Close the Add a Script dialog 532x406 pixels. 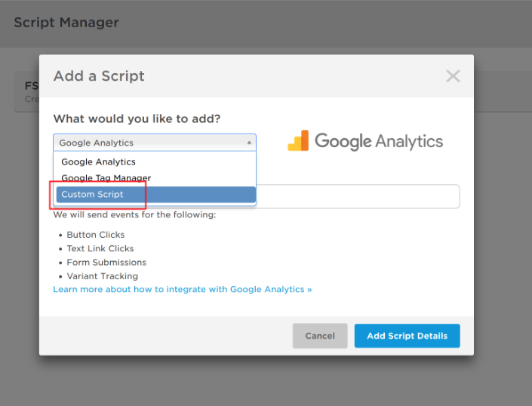(x=453, y=76)
